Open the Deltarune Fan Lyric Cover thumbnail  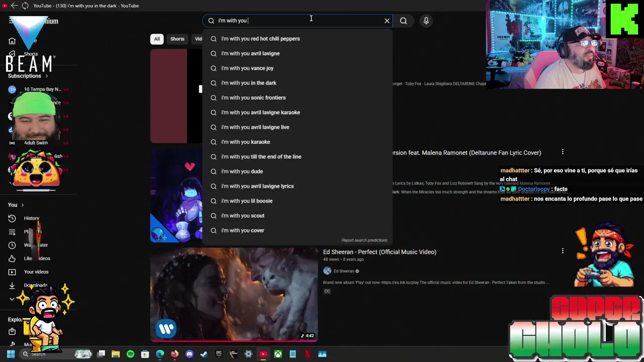pos(176,195)
